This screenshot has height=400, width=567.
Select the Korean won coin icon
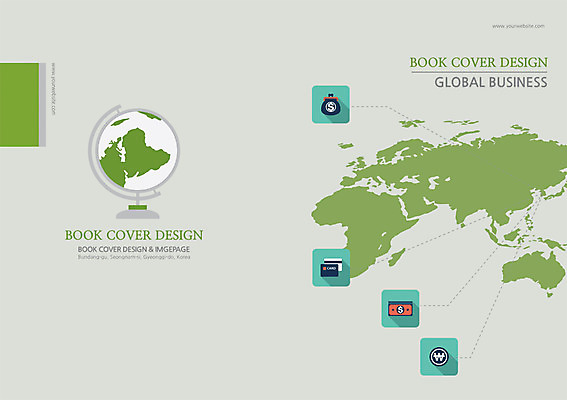click(439, 357)
